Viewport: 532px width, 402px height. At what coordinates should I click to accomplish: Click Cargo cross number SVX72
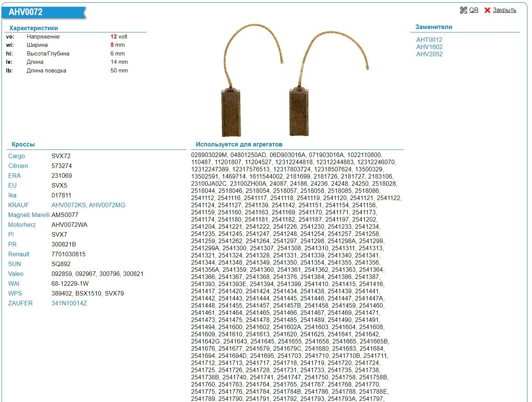[61, 156]
